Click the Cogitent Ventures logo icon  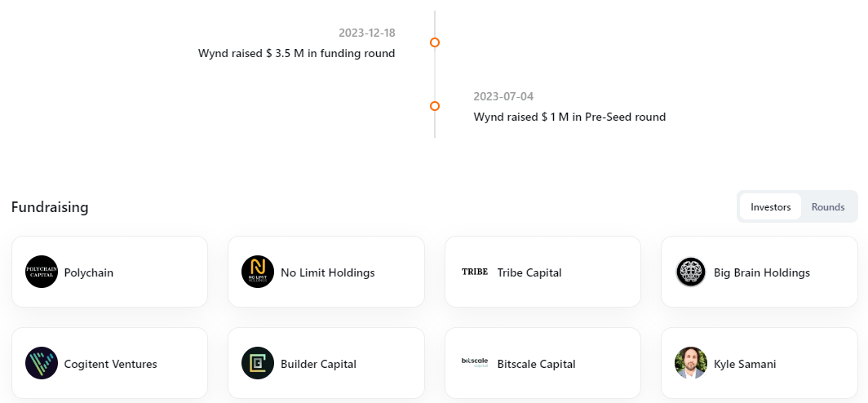coord(42,364)
